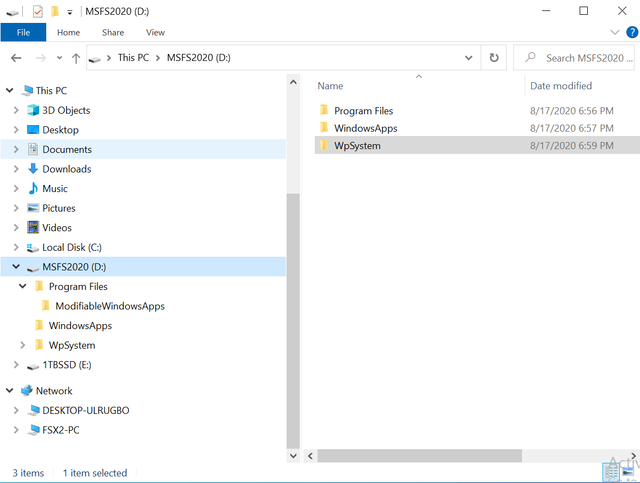Switch to Large icons view

tap(629, 472)
